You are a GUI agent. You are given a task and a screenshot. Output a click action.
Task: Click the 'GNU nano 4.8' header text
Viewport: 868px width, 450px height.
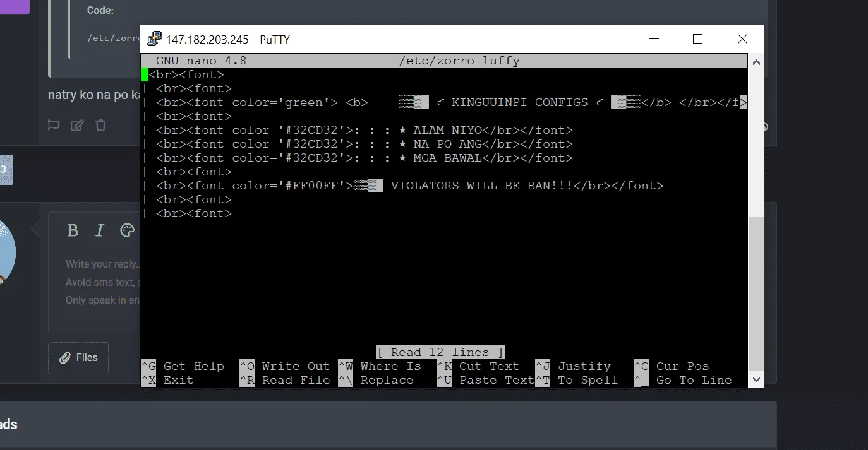pos(202,61)
